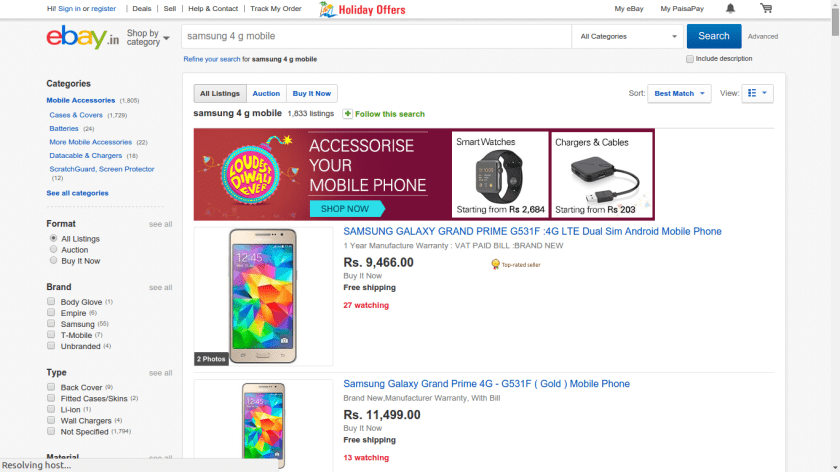This screenshot has height=472, width=840.
Task: Click the search text input field
Action: (376, 37)
